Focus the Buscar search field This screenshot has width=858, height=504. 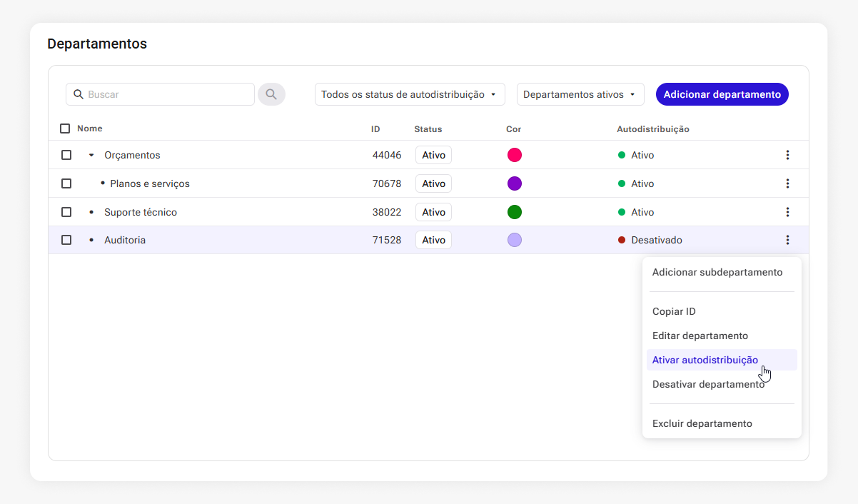pos(168,94)
